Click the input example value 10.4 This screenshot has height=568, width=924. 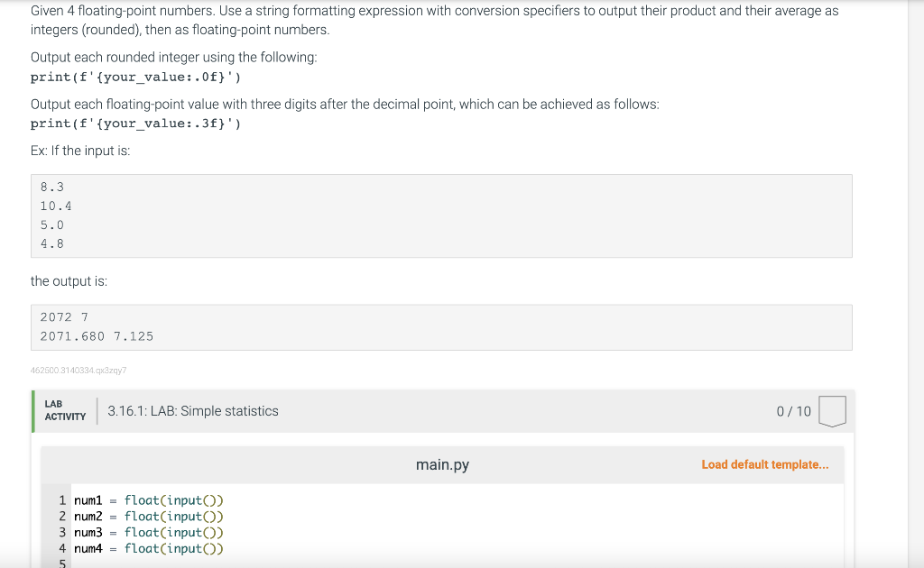56,206
